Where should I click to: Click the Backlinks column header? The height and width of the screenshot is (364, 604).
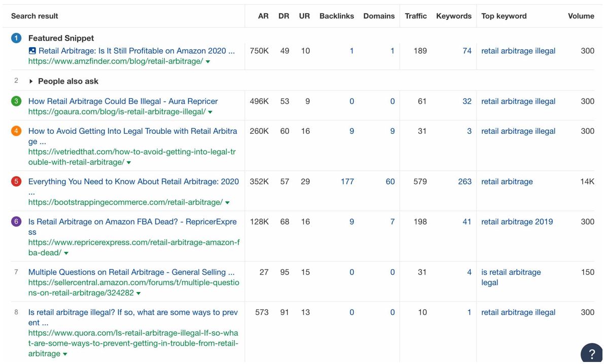coord(337,16)
